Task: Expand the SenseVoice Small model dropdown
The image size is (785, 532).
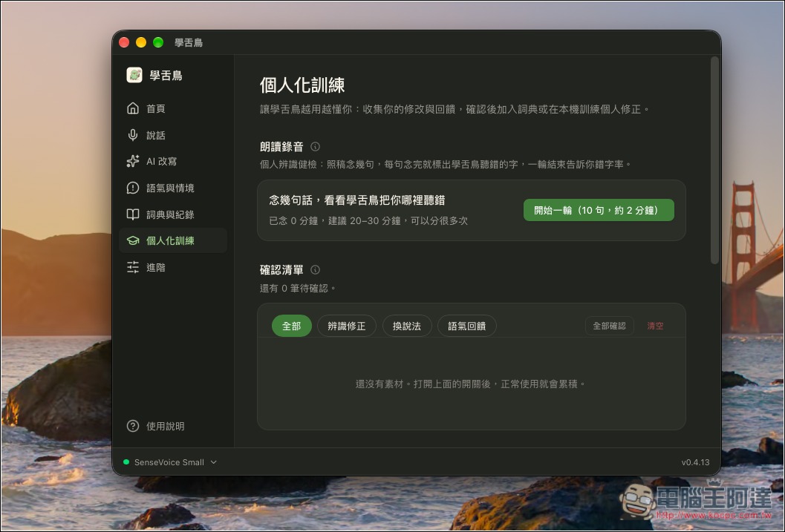Action: click(x=170, y=462)
